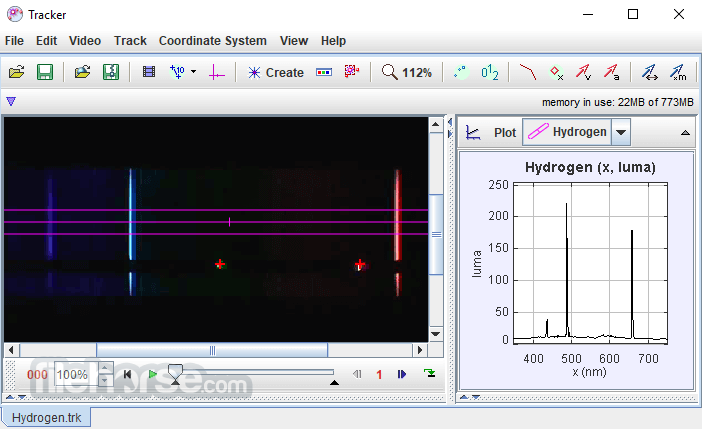Open the Video menu
This screenshot has width=702, height=429.
(x=85, y=41)
